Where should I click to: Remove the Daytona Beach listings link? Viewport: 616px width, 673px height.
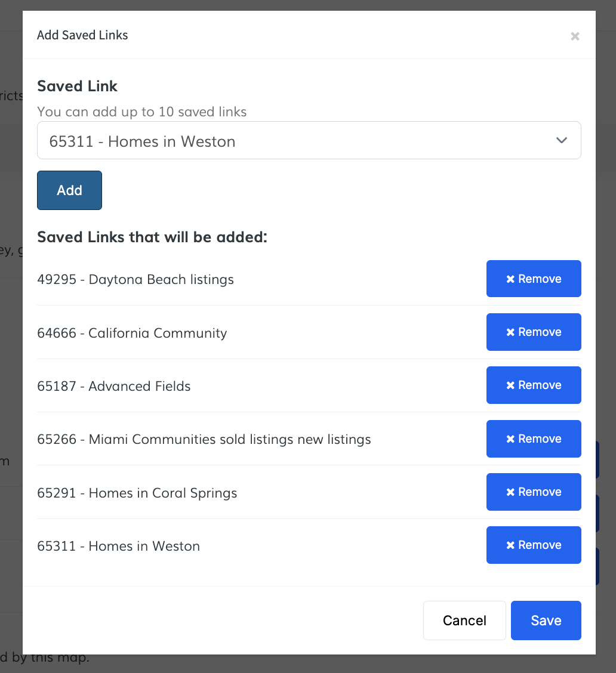point(533,279)
